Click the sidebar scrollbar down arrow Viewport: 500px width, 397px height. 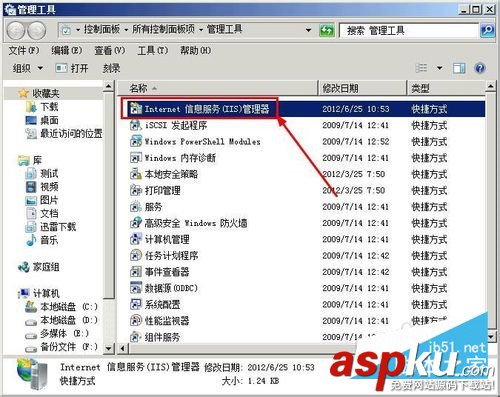[108, 348]
